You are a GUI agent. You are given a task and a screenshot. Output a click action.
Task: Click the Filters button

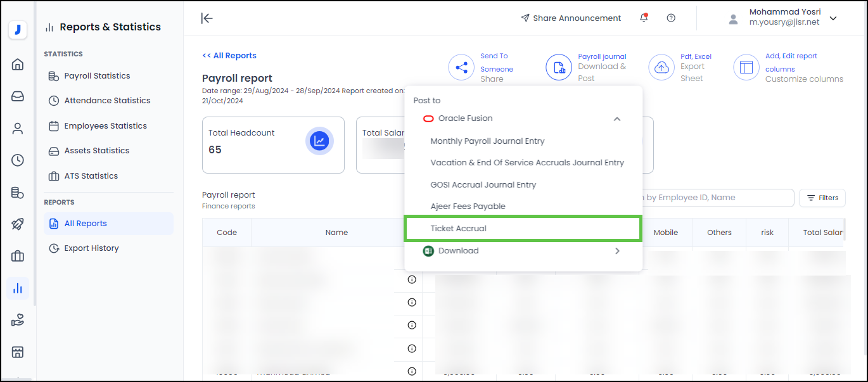click(822, 198)
